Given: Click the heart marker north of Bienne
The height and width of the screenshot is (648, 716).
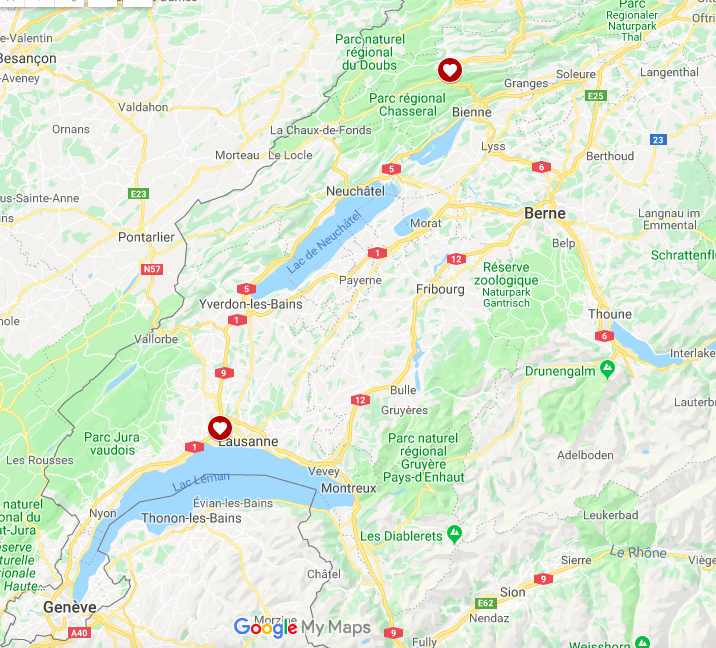Looking at the screenshot, I should pyautogui.click(x=450, y=70).
